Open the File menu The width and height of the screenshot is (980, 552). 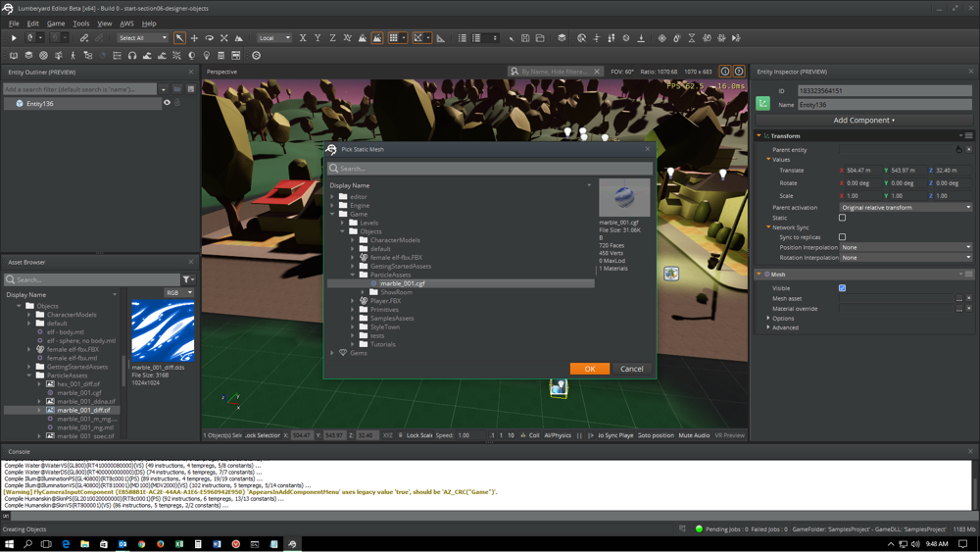(x=14, y=24)
